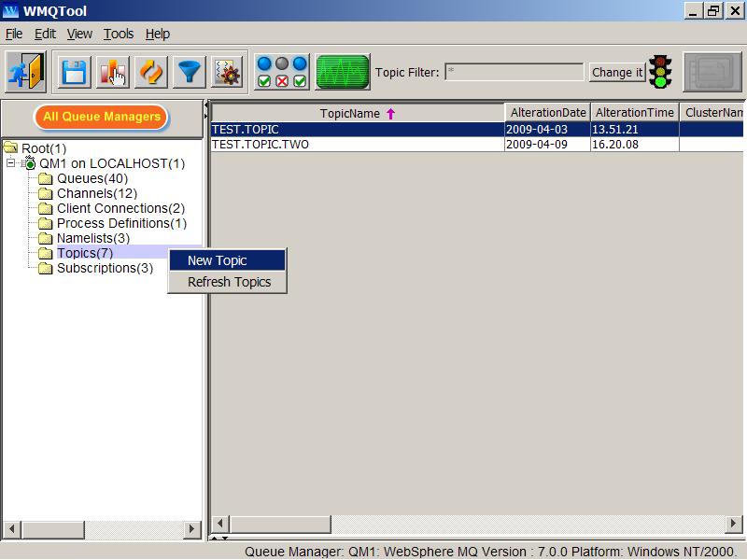Screen dimensions: 747x560
Task: Click the 2009-04-03 date cell
Action: click(x=547, y=129)
